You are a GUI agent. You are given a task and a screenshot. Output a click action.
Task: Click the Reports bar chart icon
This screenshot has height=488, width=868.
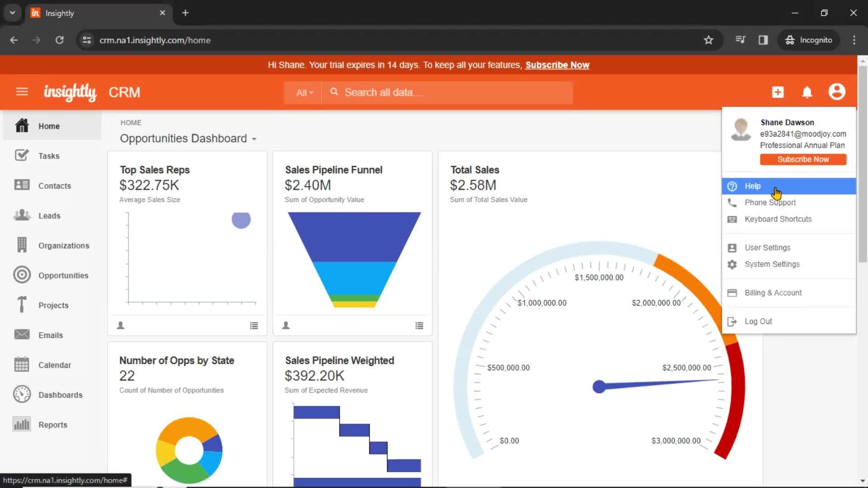point(22,424)
